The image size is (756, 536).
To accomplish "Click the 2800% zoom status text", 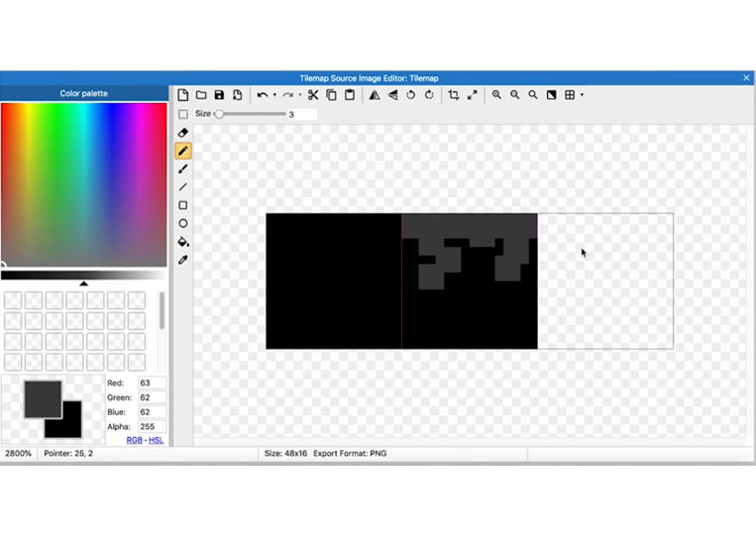I will click(18, 454).
